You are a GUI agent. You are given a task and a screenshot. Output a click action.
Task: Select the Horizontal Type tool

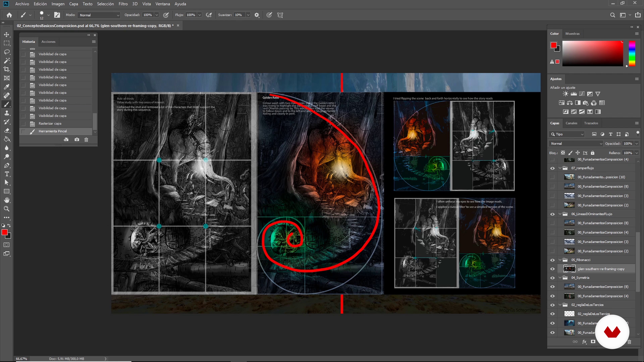coord(7,174)
